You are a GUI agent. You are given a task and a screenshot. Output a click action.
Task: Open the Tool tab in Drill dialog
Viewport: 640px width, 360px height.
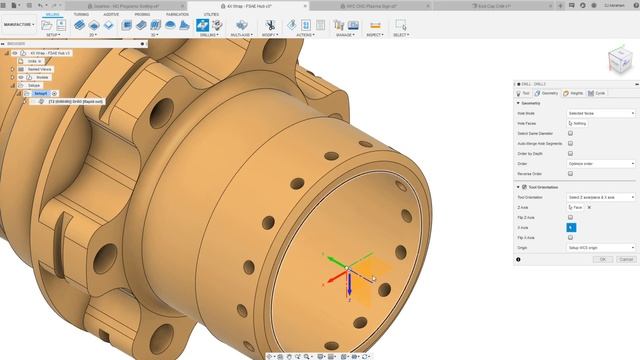click(x=523, y=93)
